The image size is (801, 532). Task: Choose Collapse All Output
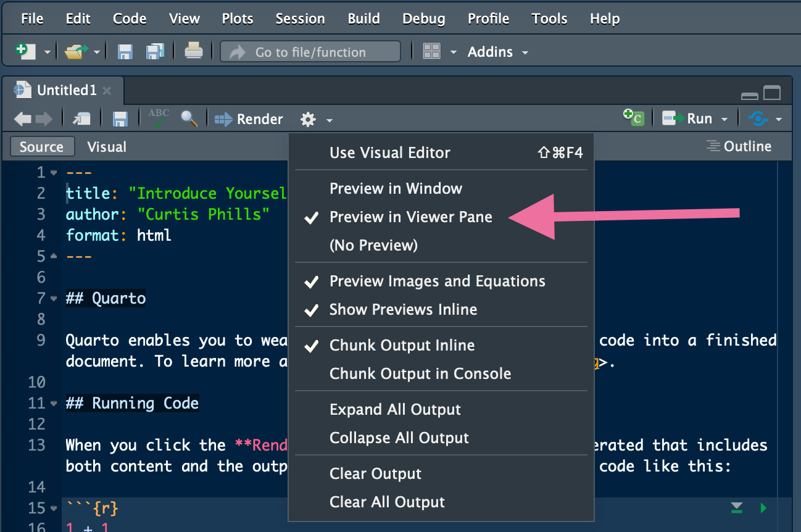(441, 438)
